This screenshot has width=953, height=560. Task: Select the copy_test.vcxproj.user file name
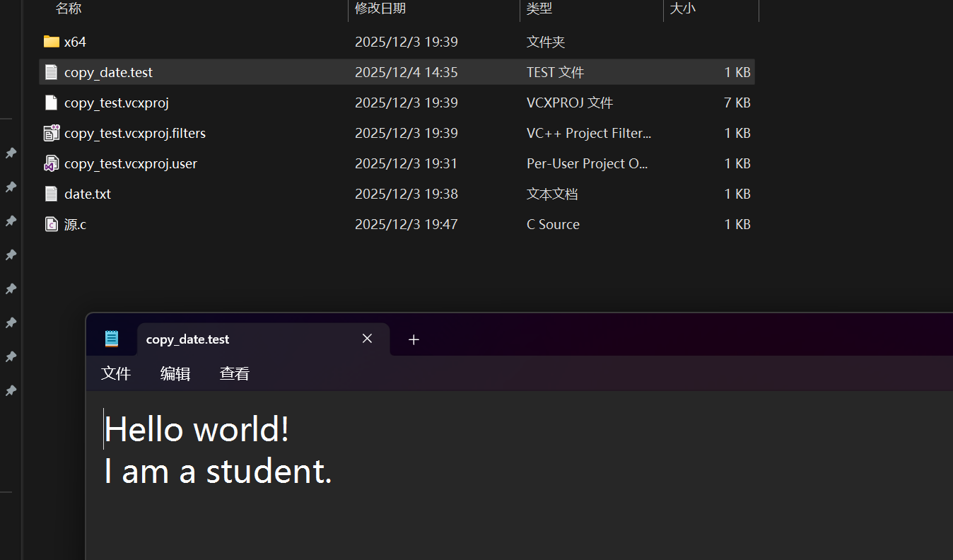click(x=131, y=163)
